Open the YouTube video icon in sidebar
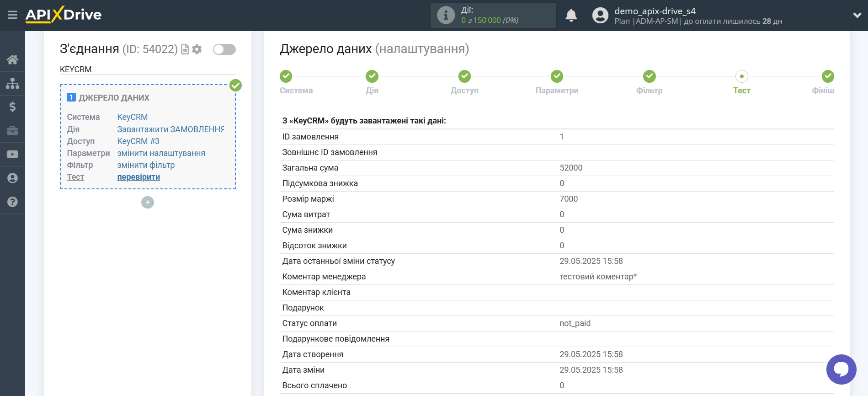868x396 pixels. pyautogui.click(x=12, y=155)
